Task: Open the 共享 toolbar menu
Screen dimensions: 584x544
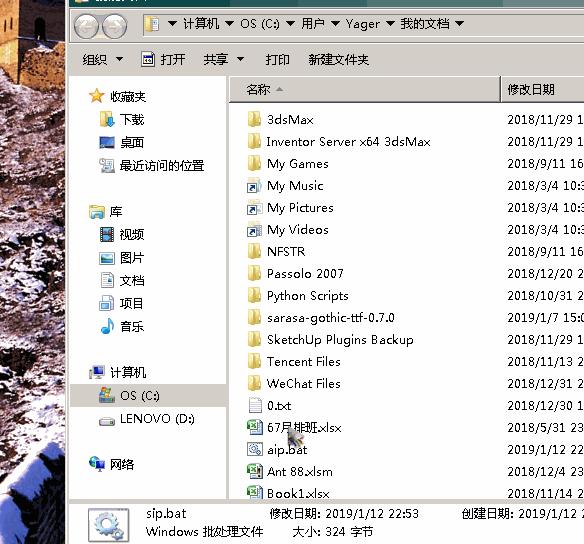Action: (223, 60)
